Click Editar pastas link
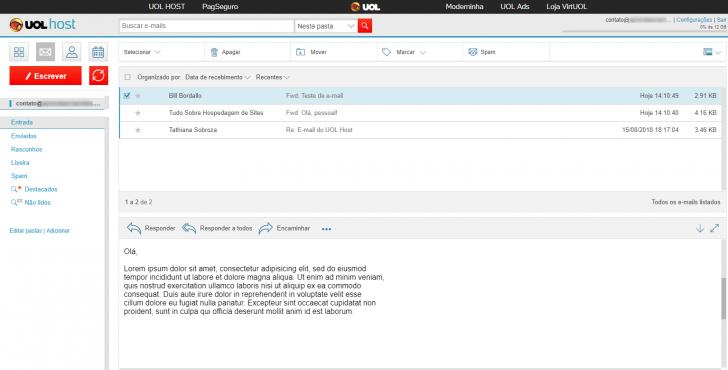This screenshot has width=728, height=370. pyautogui.click(x=26, y=231)
